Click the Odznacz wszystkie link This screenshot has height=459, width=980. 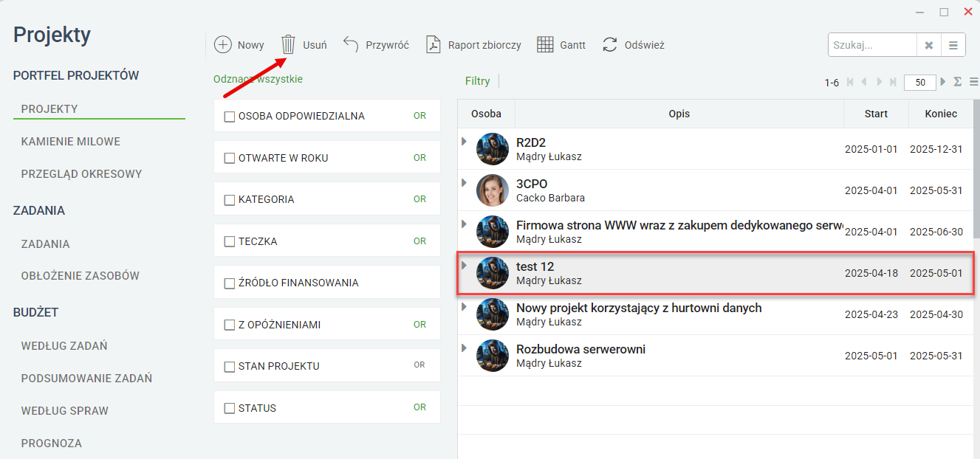[258, 79]
